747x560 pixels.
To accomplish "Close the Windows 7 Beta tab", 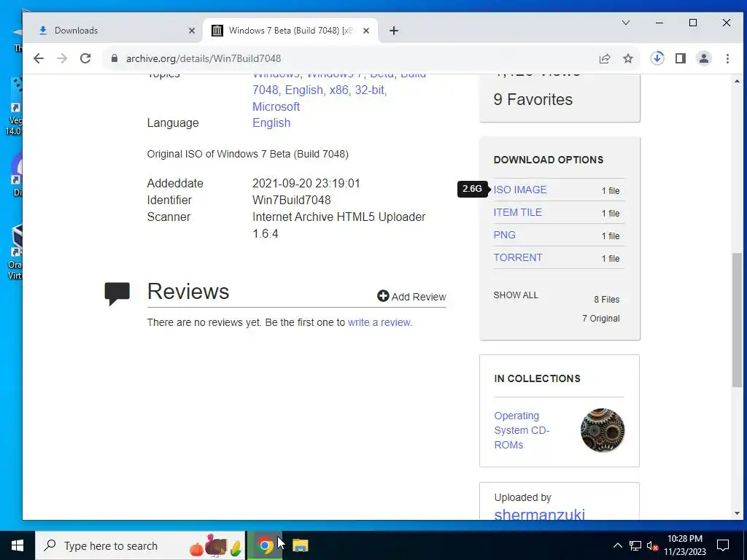I will pos(366,31).
